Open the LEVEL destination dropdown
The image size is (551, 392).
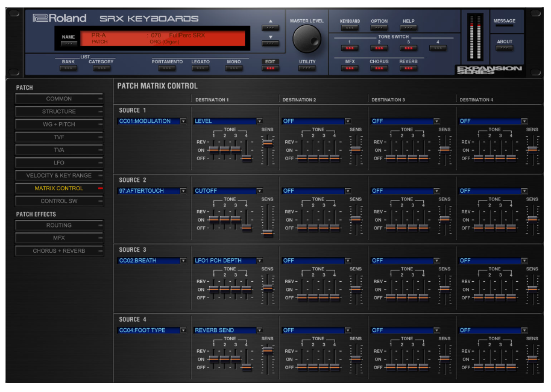(228, 121)
